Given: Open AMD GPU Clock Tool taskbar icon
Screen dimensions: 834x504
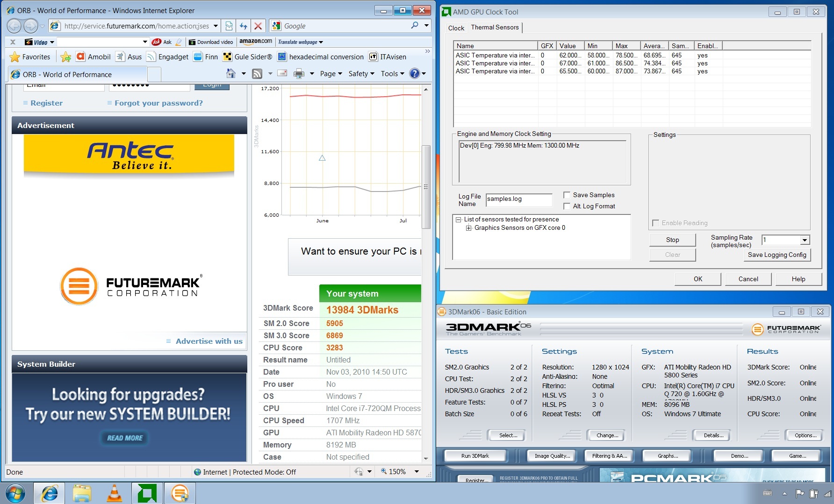Looking at the screenshot, I should [147, 493].
